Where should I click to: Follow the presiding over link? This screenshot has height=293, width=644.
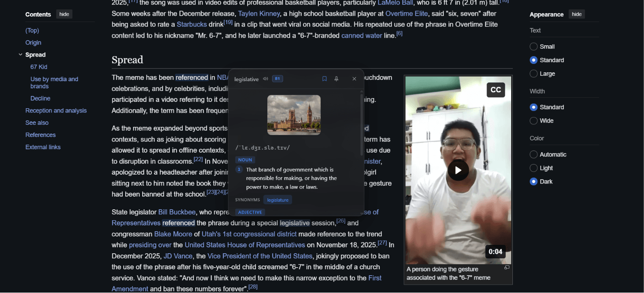(x=150, y=245)
